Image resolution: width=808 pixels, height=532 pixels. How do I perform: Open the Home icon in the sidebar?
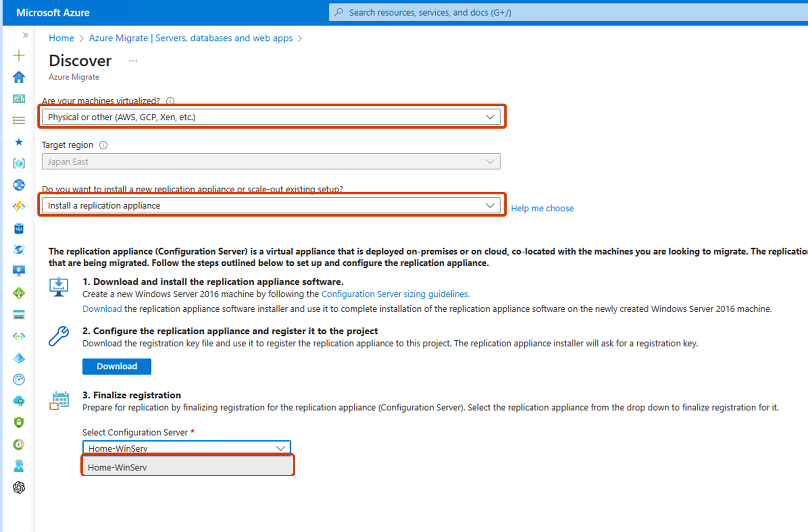(x=18, y=77)
